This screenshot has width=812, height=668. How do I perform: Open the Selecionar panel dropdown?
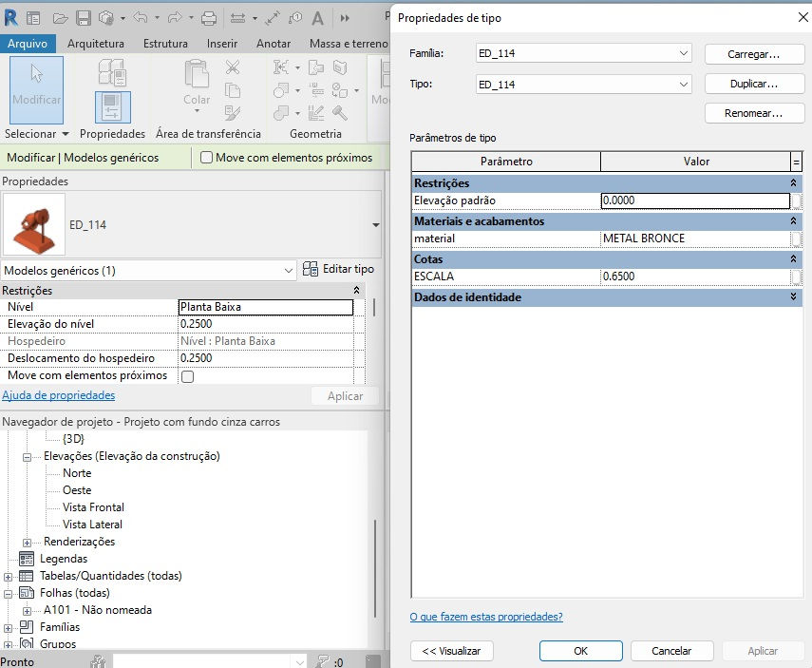66,134
